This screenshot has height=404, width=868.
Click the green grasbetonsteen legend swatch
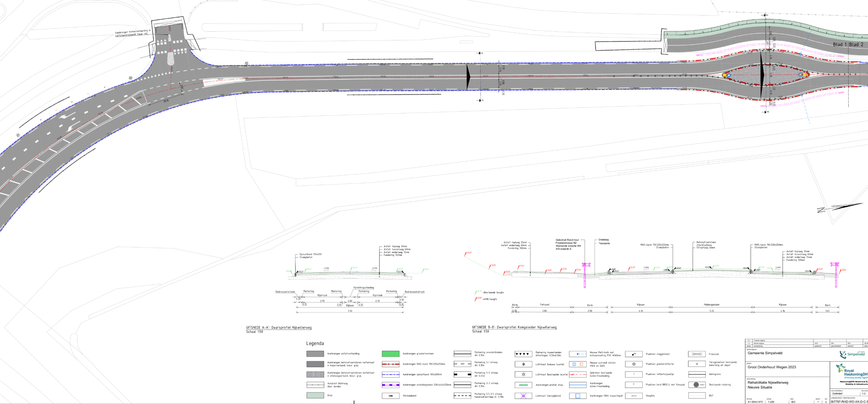tap(390, 354)
